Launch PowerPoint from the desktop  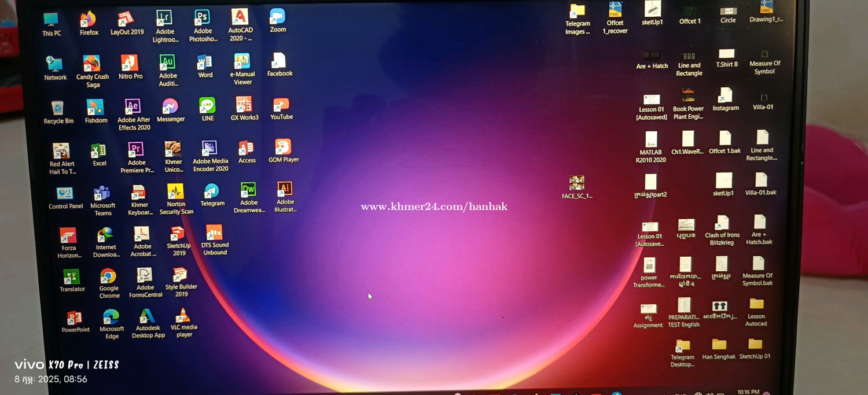(x=75, y=322)
